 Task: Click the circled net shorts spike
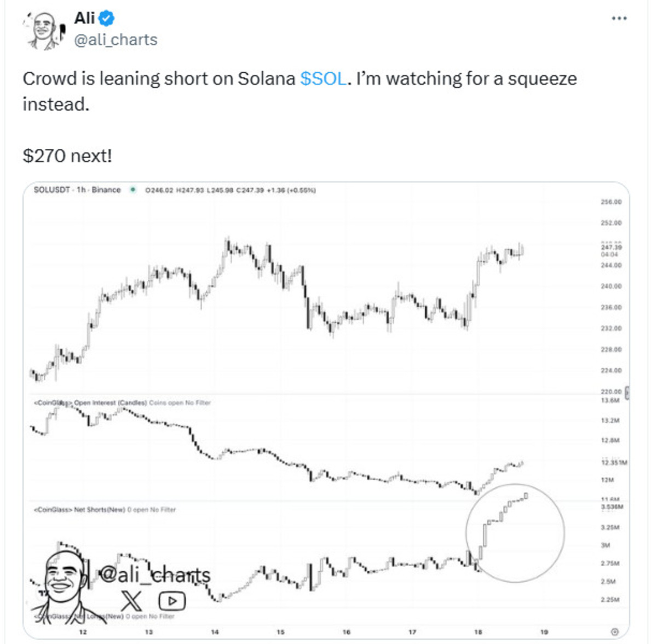click(x=515, y=532)
